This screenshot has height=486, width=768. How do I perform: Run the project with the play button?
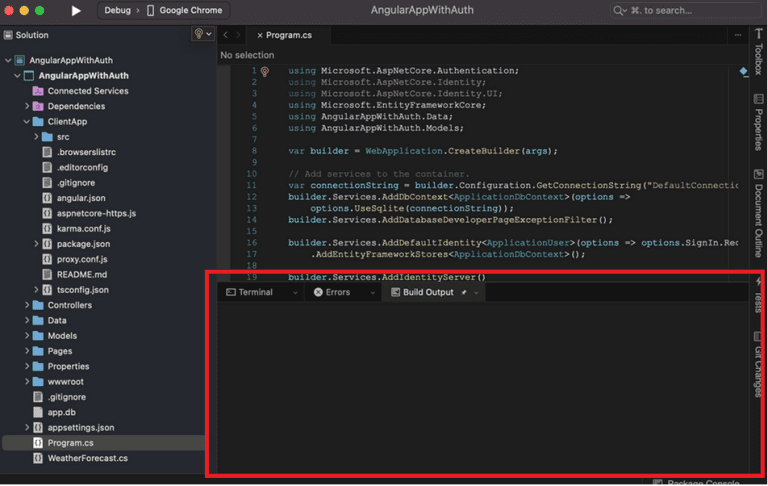point(75,10)
